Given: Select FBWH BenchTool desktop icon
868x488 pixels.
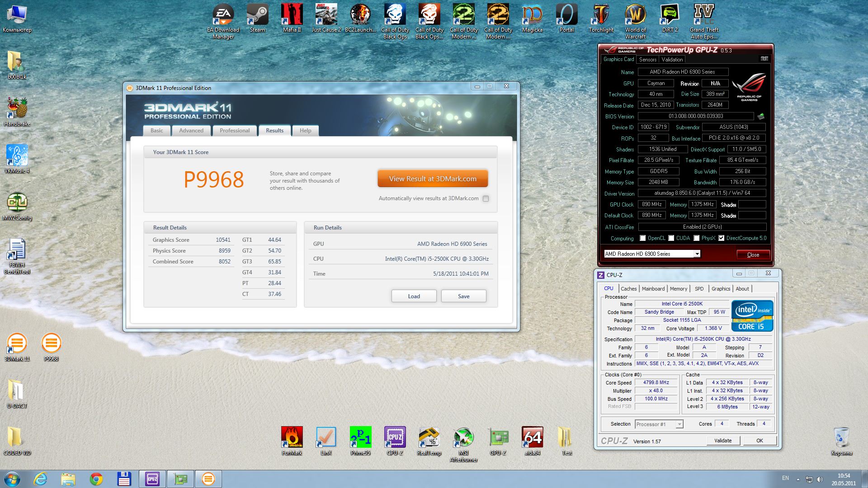Looking at the screenshot, I should click(17, 256).
